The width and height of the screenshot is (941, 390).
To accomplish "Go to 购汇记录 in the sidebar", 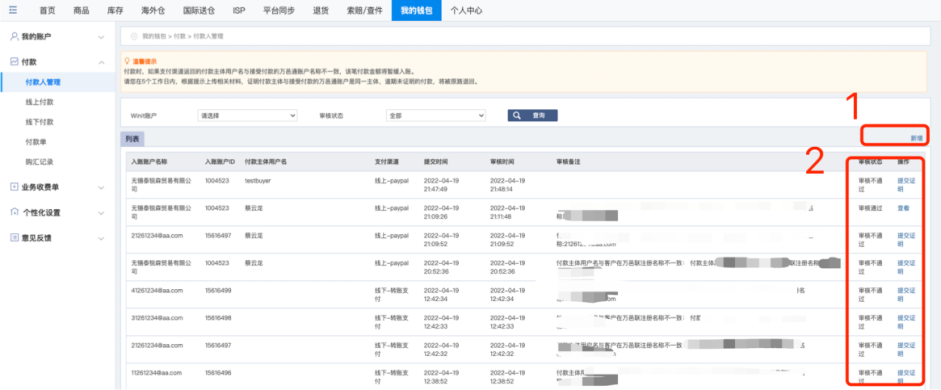I will tap(40, 162).
